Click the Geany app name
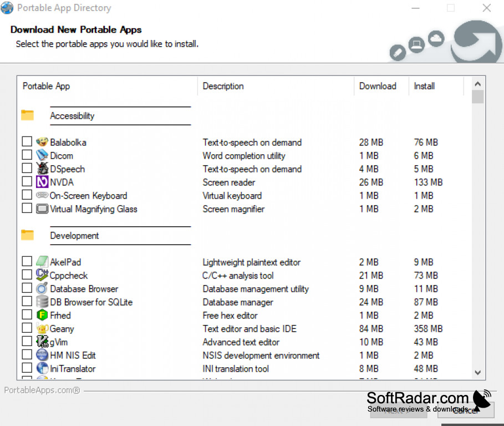The width and height of the screenshot is (504, 426). click(62, 329)
